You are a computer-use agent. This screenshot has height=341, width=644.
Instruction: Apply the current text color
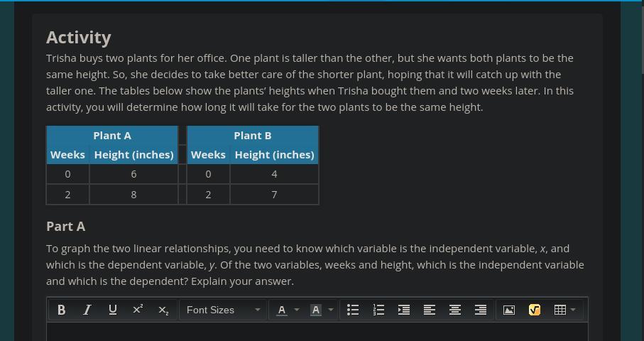point(282,310)
